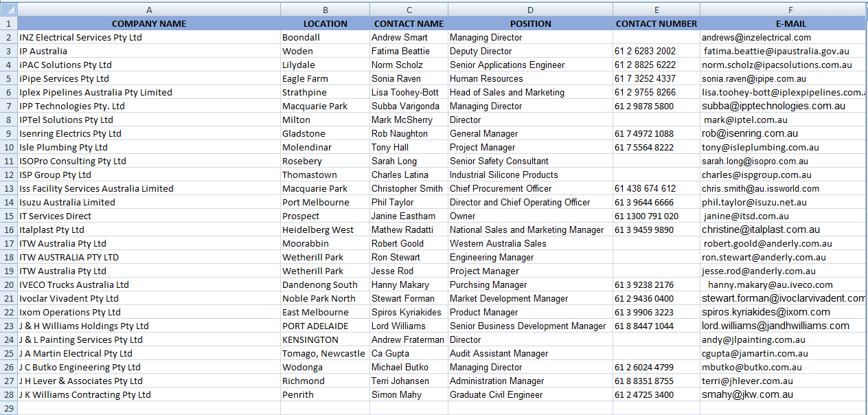Select column E header labeled CONTACT NUMBER
This screenshot has height=415, width=868.
(x=656, y=9)
